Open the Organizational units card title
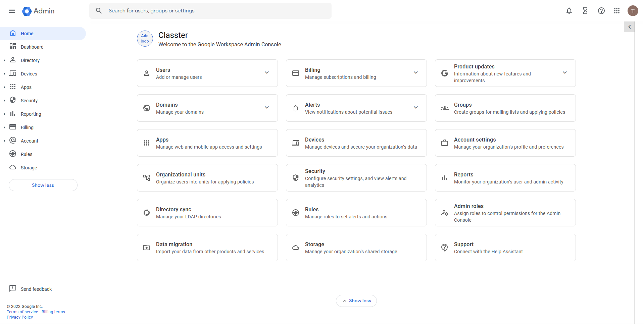 181,175
